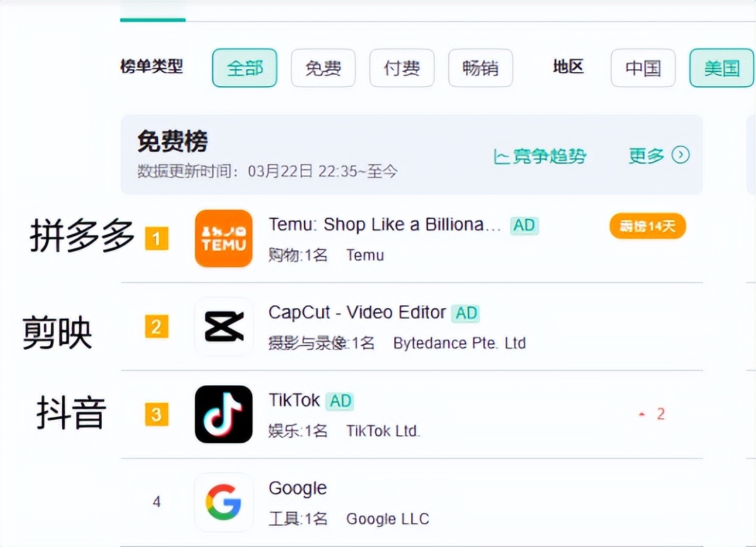The width and height of the screenshot is (756, 547).
Task: Enable the 付费 ranking filter
Action: pos(401,68)
